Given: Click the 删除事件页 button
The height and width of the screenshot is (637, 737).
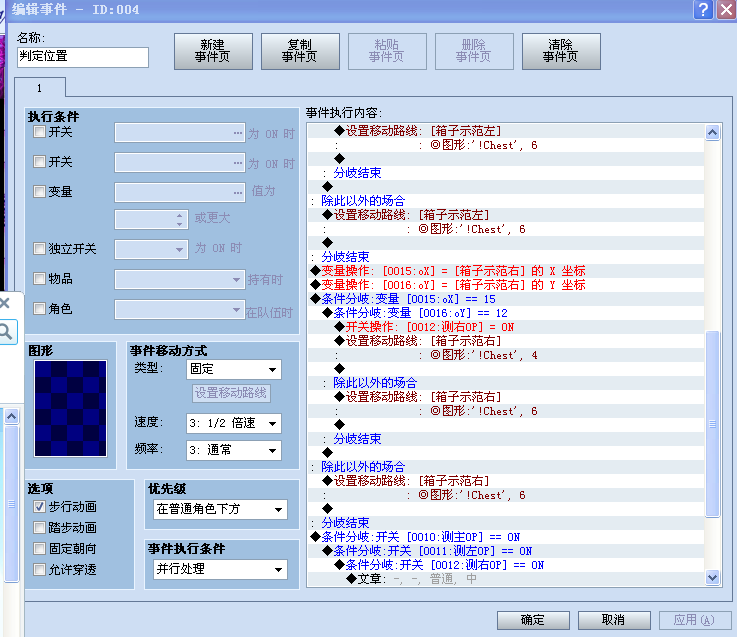Looking at the screenshot, I should 474,51.
